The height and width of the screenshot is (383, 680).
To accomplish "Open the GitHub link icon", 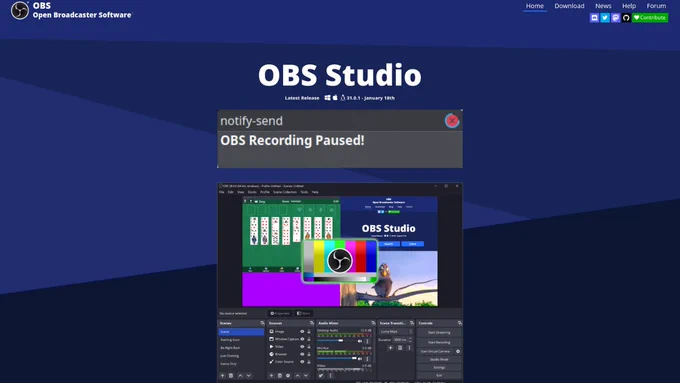I will [626, 18].
